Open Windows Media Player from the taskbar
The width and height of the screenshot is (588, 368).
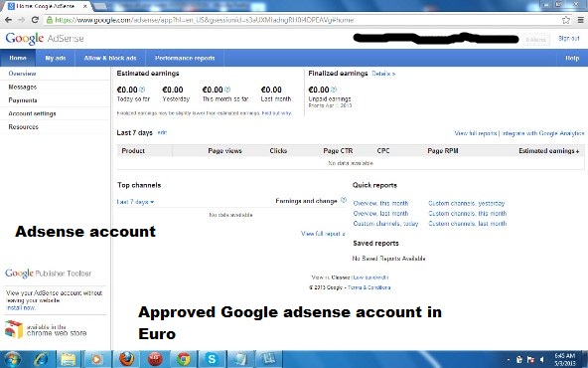pos(96,359)
